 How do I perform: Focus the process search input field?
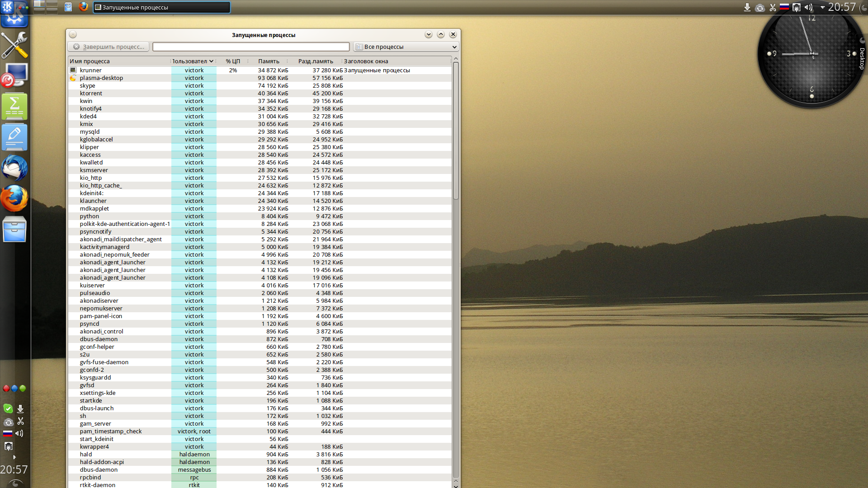click(251, 47)
